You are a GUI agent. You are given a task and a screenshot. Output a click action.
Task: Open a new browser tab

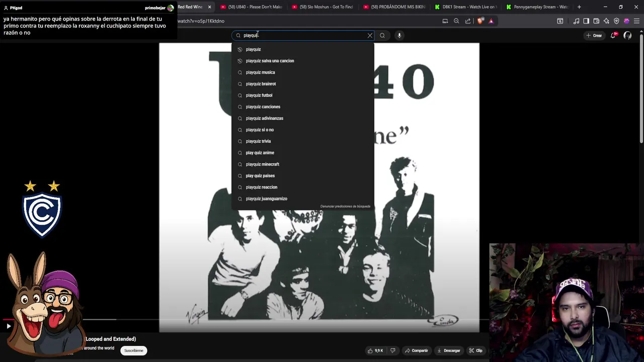tap(579, 7)
